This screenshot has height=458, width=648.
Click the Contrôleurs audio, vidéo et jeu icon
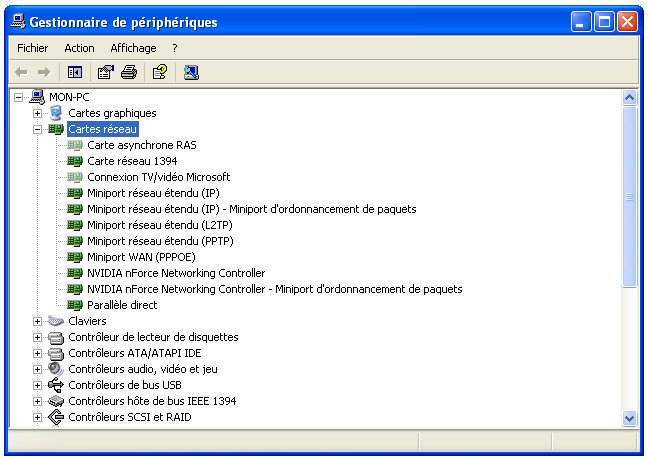coord(56,369)
